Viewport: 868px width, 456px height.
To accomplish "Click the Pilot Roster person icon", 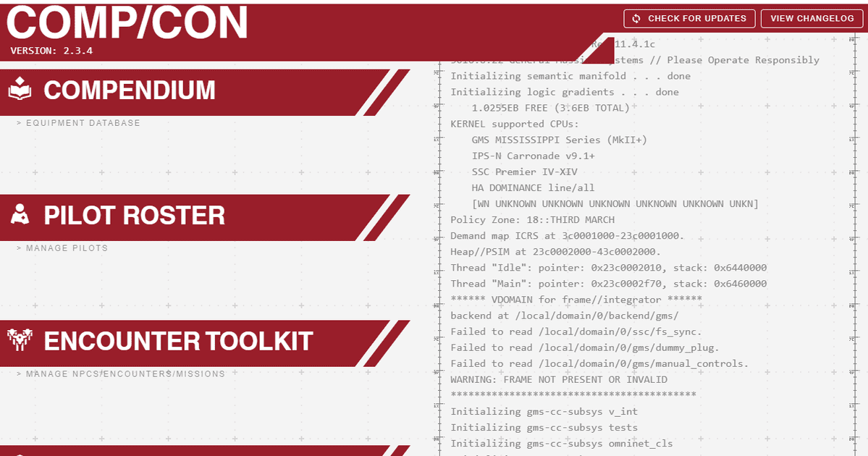I will (20, 215).
